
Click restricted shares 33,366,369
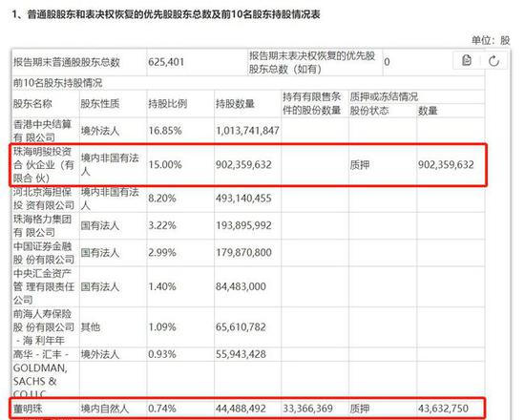pyautogui.click(x=308, y=409)
